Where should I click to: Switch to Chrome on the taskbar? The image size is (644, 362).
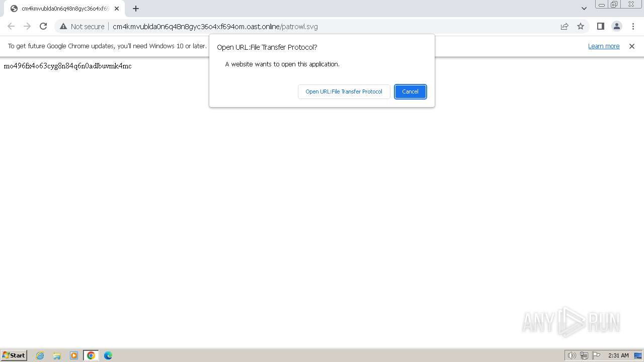91,355
